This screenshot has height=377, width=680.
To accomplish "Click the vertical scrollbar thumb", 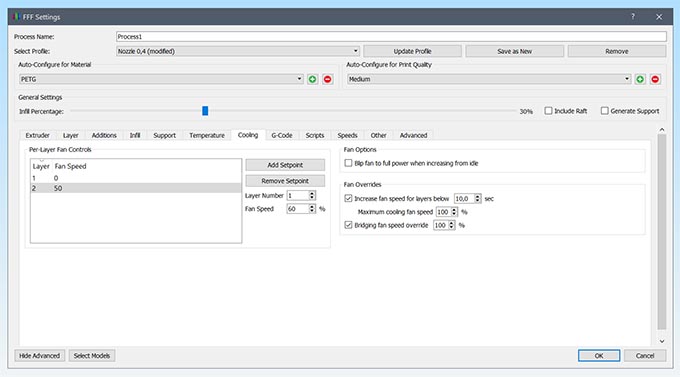I will (x=661, y=232).
